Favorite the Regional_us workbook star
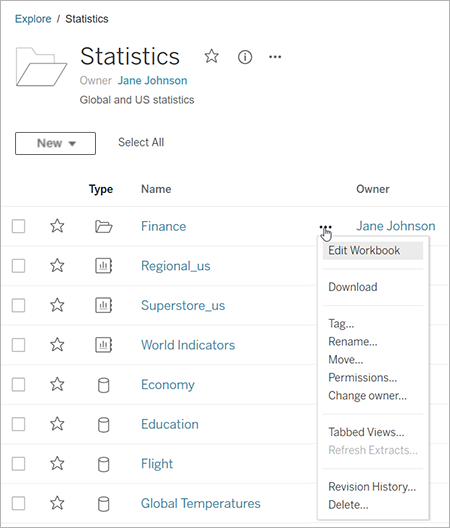This screenshot has width=450, height=528. click(57, 266)
